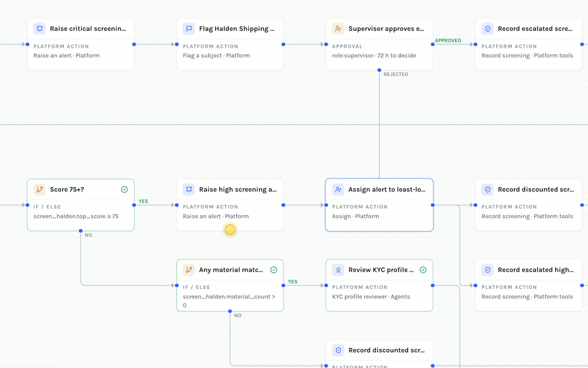The height and width of the screenshot is (368, 588).
Task: Click the right output port of Review KYC profile node
Action: pos(433,285)
